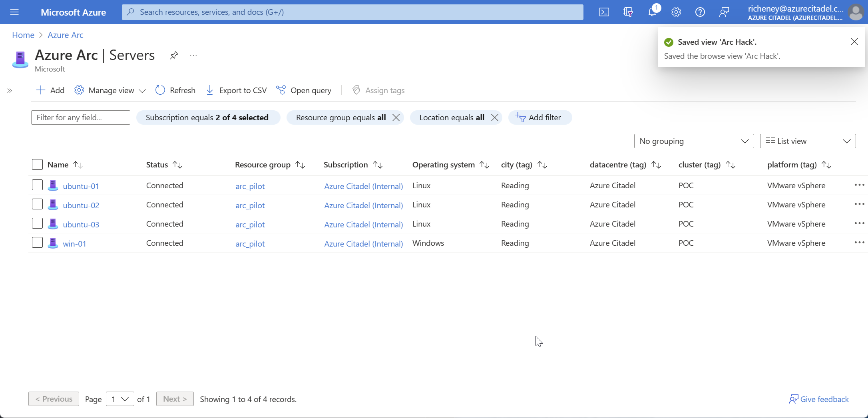868x418 pixels.
Task: Click the Help question mark icon
Action: (x=700, y=12)
